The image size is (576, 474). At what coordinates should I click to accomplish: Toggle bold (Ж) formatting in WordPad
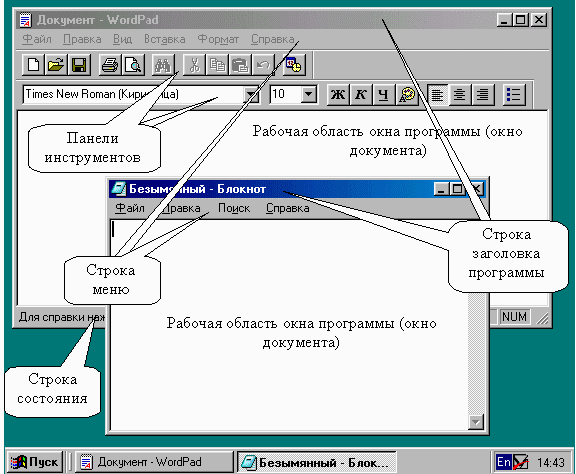[338, 94]
